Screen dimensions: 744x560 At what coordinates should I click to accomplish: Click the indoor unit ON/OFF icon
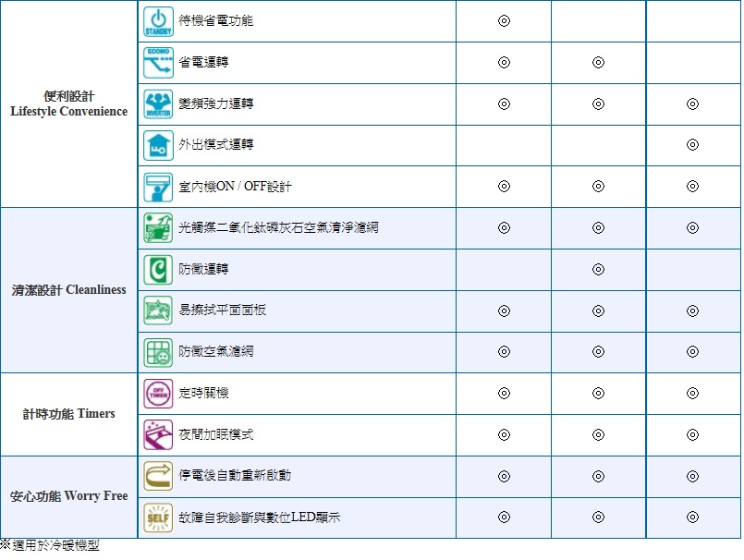(158, 187)
